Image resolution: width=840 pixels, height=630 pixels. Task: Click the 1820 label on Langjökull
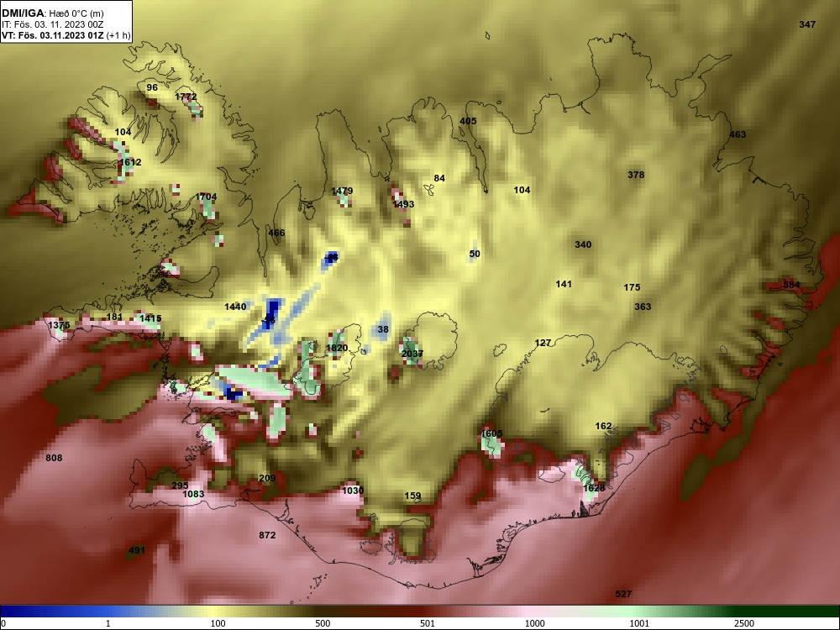click(337, 349)
